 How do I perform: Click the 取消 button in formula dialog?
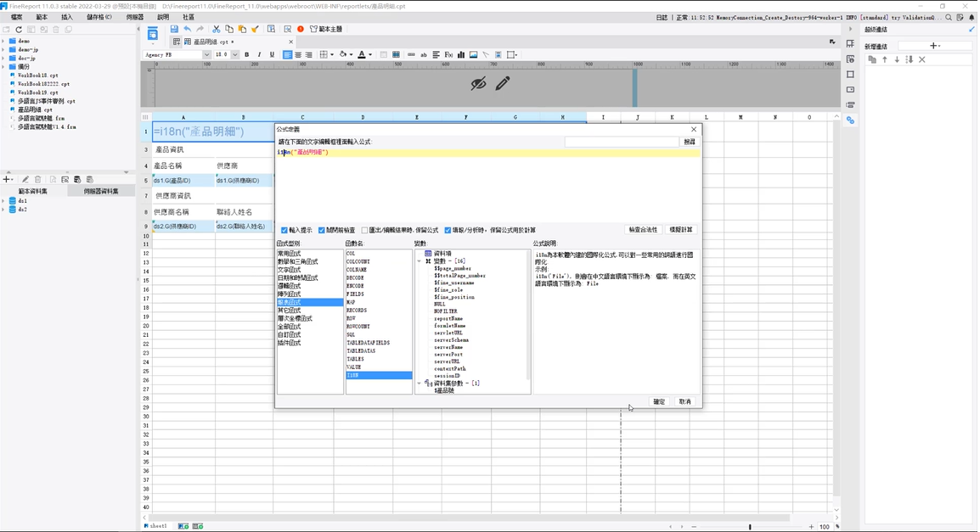(x=685, y=401)
